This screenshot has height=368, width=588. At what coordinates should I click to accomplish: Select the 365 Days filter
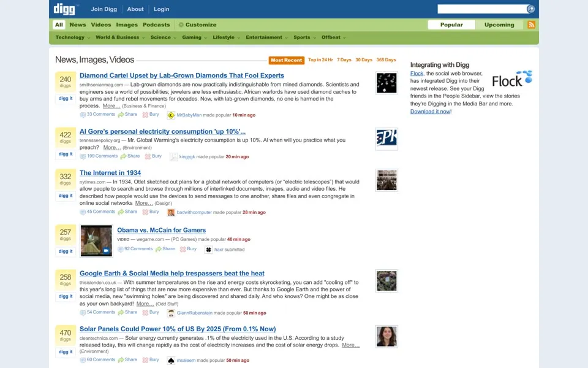tap(386, 59)
